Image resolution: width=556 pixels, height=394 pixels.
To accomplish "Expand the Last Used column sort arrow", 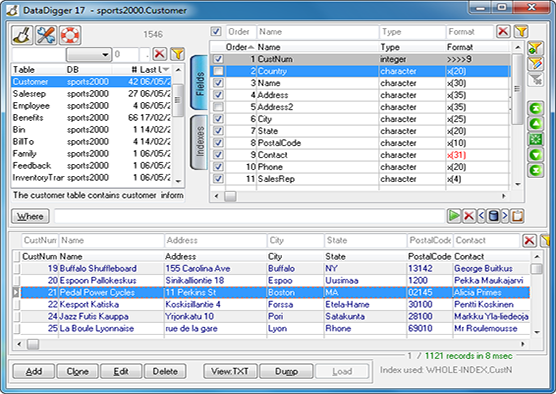I will (x=166, y=70).
